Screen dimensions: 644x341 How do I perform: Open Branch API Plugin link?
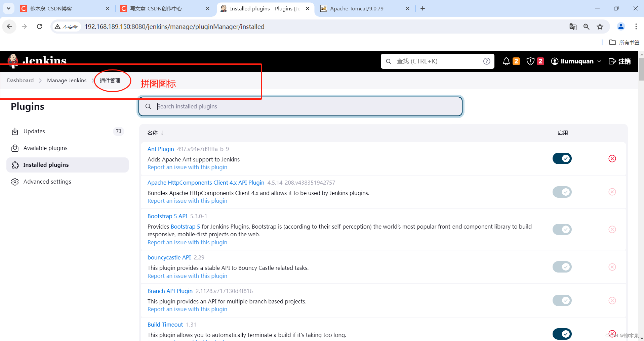170,291
